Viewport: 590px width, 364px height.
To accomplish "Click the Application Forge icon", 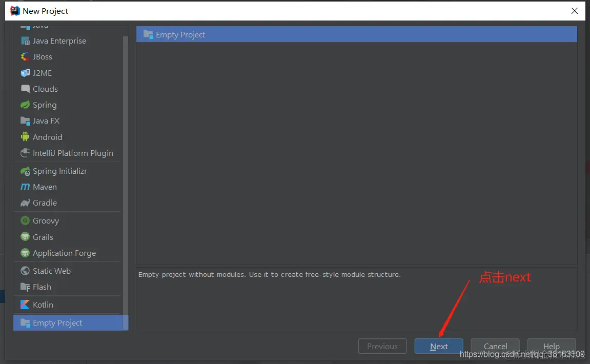I will 25,253.
